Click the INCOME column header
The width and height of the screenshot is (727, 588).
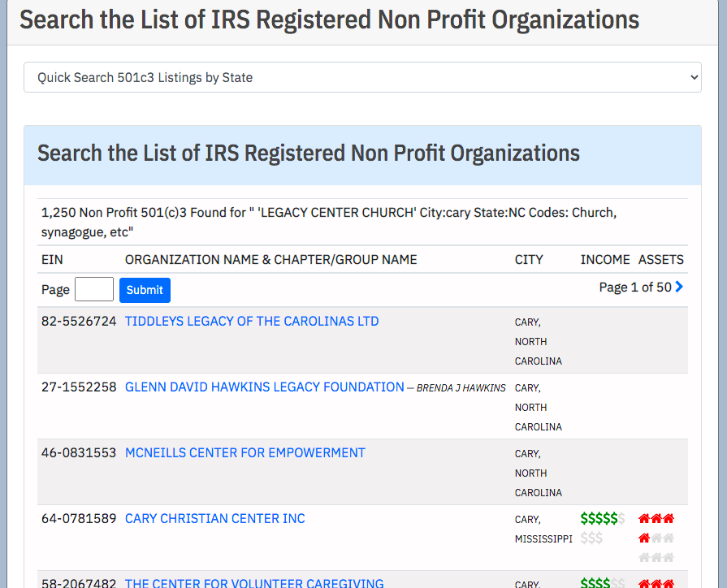pyautogui.click(x=605, y=260)
